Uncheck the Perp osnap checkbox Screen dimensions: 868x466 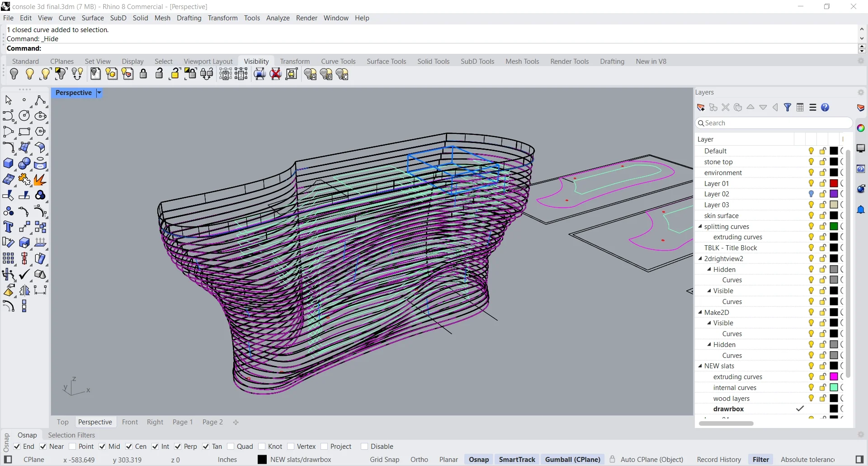178,447
